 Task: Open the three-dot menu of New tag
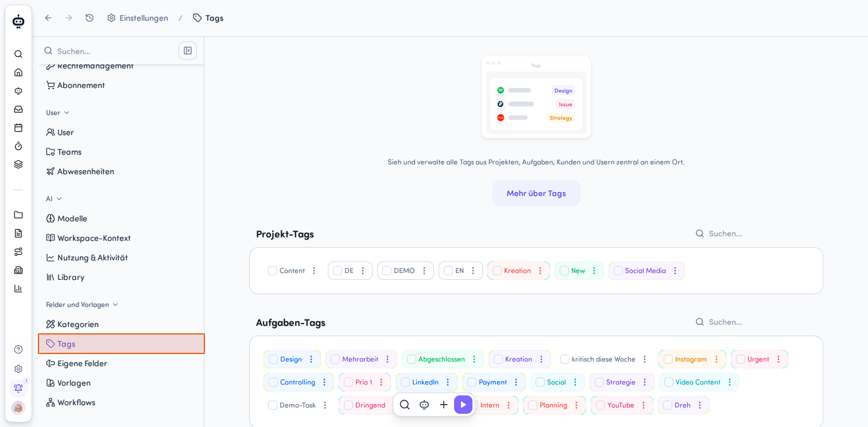(594, 271)
